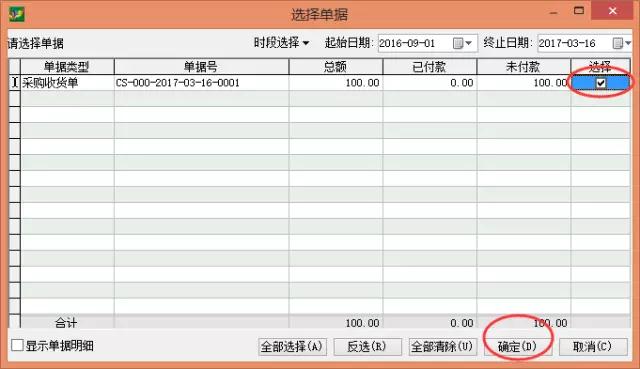This screenshot has height=369, width=640.
Task: Cancel with the 取消(C) button
Action: pos(593,347)
